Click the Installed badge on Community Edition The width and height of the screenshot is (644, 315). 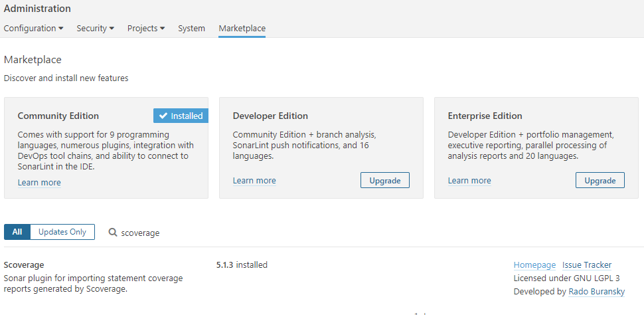click(x=181, y=116)
